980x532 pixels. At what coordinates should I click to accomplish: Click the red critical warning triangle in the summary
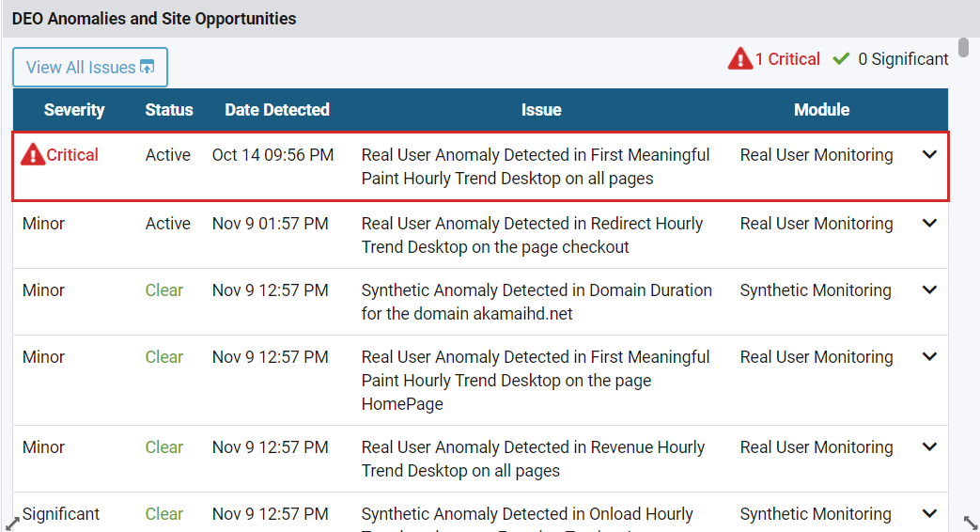[x=740, y=59]
